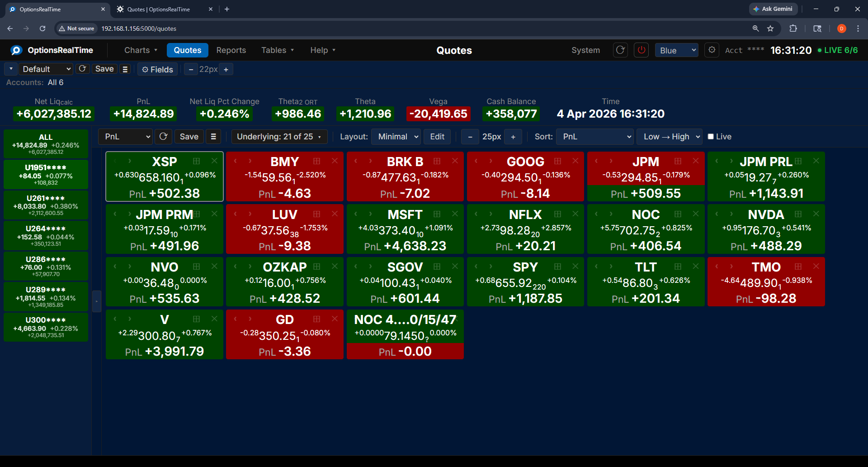The width and height of the screenshot is (868, 467).
Task: Toggle the Live checkbox
Action: (x=711, y=137)
